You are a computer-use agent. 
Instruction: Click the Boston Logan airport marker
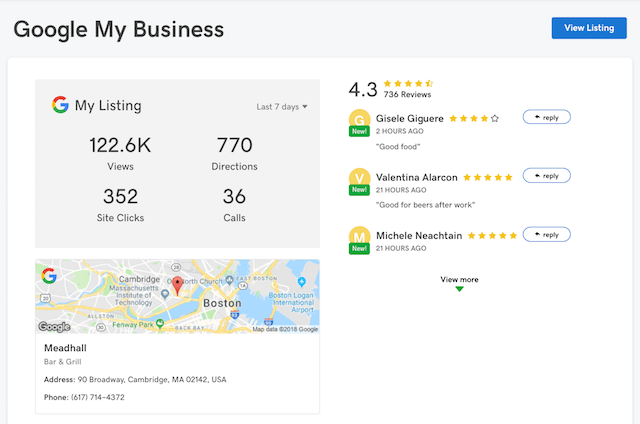302,281
